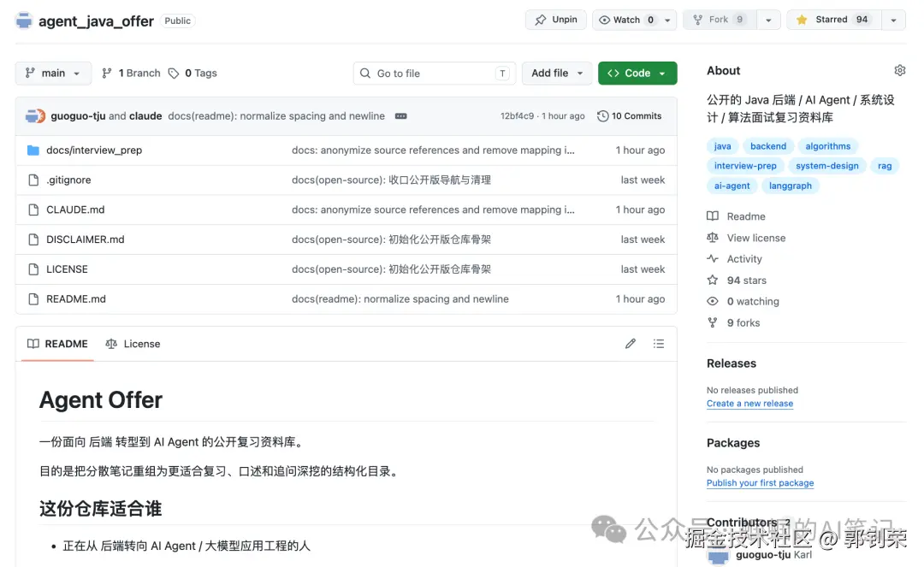
Task: Click the repository avatar icon beside agent_java_offer
Action: (x=24, y=21)
